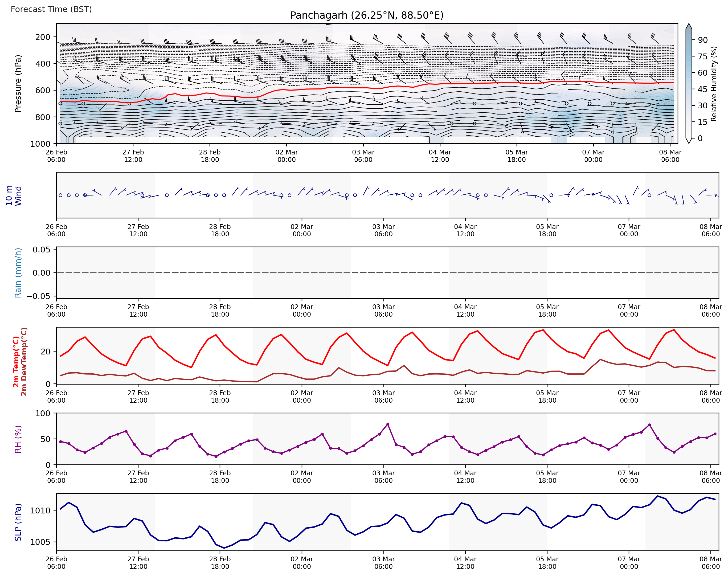This screenshot has height=576, width=728.
Task: Click the Forecast Time (BST) label
Action: tap(51, 9)
